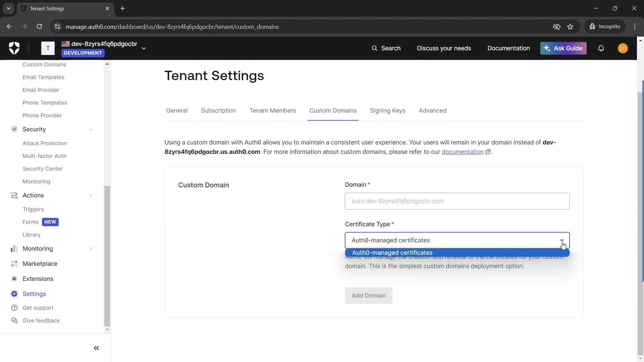Click the Search magnifier icon
This screenshot has width=644, height=362.
point(374,48)
